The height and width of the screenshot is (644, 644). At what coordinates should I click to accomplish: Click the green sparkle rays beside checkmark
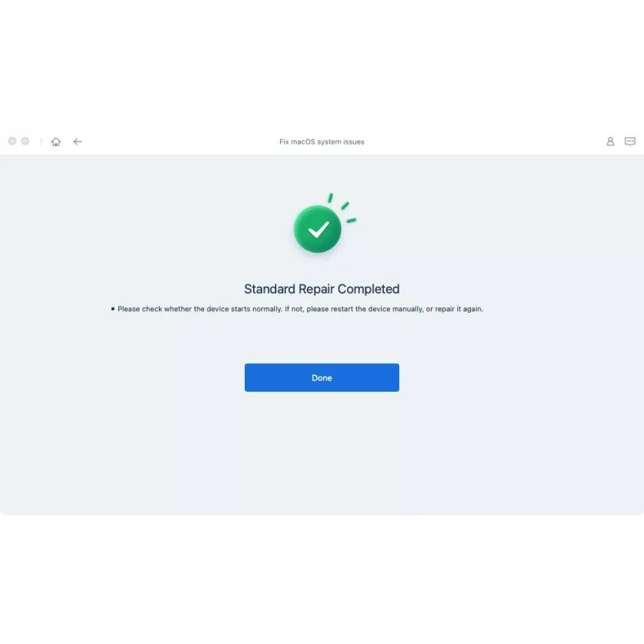coord(342,207)
